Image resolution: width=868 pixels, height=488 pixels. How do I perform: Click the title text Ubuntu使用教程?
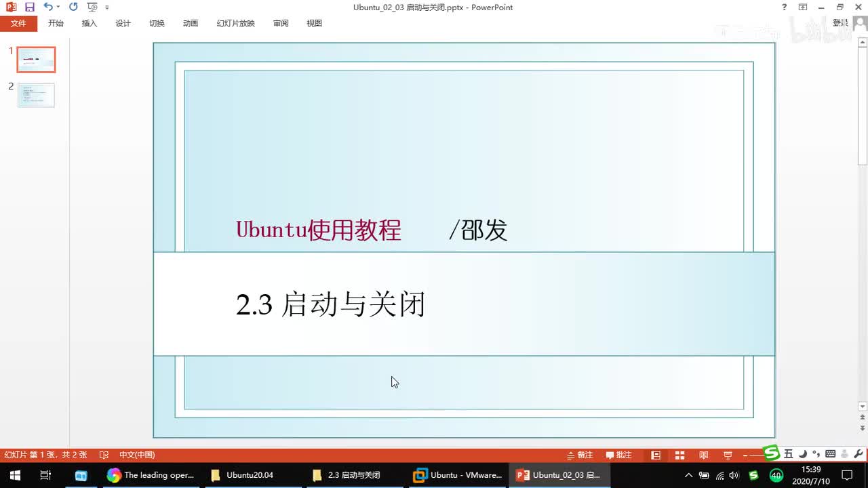click(x=319, y=230)
